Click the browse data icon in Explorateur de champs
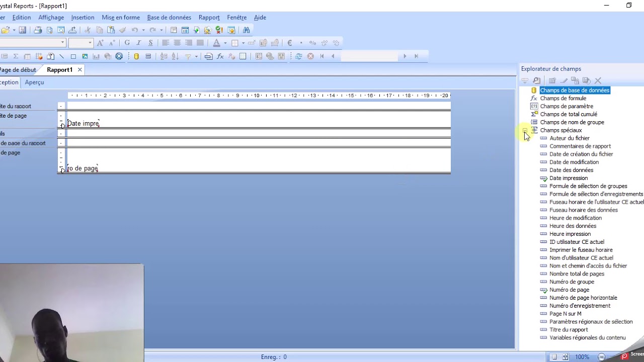Viewport: 644px width, 362px height. pyautogui.click(x=537, y=80)
